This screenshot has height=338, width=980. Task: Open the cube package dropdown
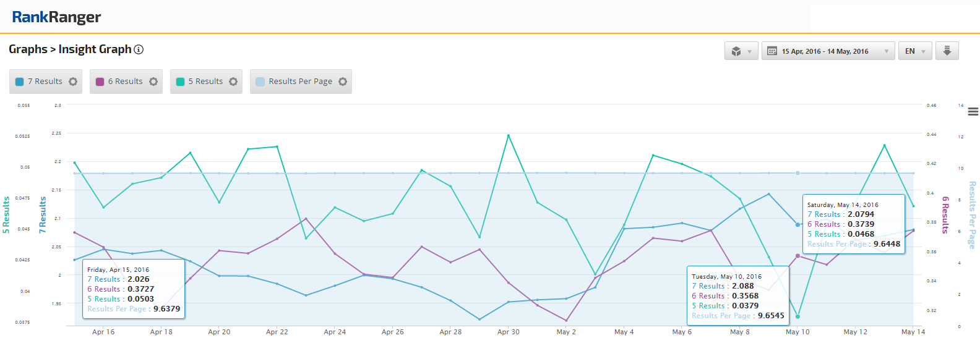point(741,51)
